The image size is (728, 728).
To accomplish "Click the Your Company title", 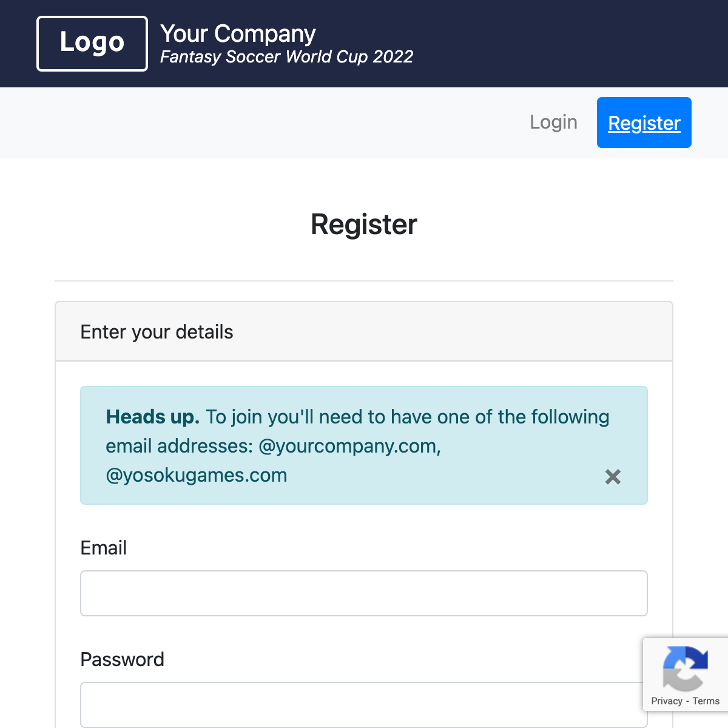I will click(x=238, y=34).
